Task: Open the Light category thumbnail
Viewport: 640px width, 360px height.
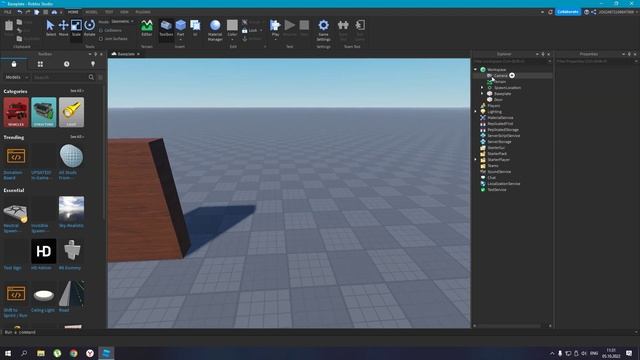Action: click(71, 112)
